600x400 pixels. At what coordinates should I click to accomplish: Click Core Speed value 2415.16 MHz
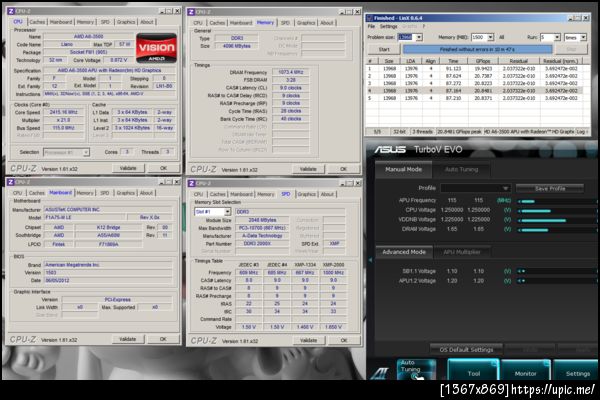64,112
